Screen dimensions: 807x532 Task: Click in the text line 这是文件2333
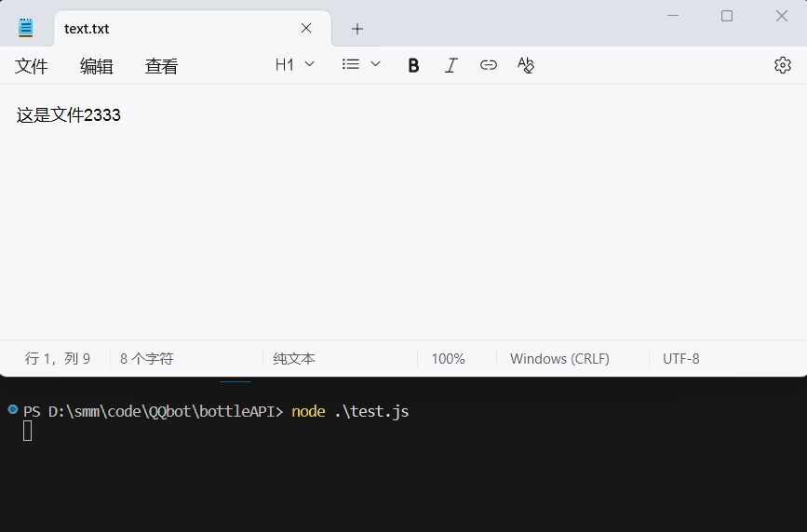pos(69,114)
